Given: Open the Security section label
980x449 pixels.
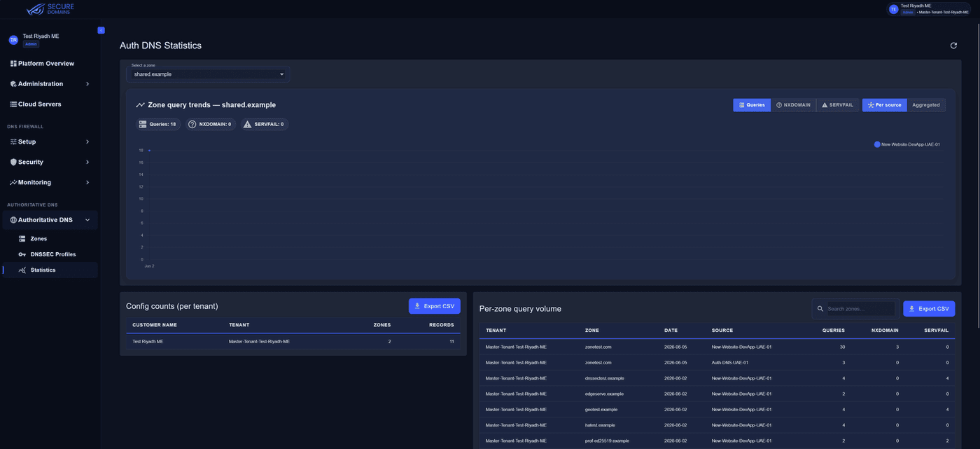Looking at the screenshot, I should tap(31, 163).
